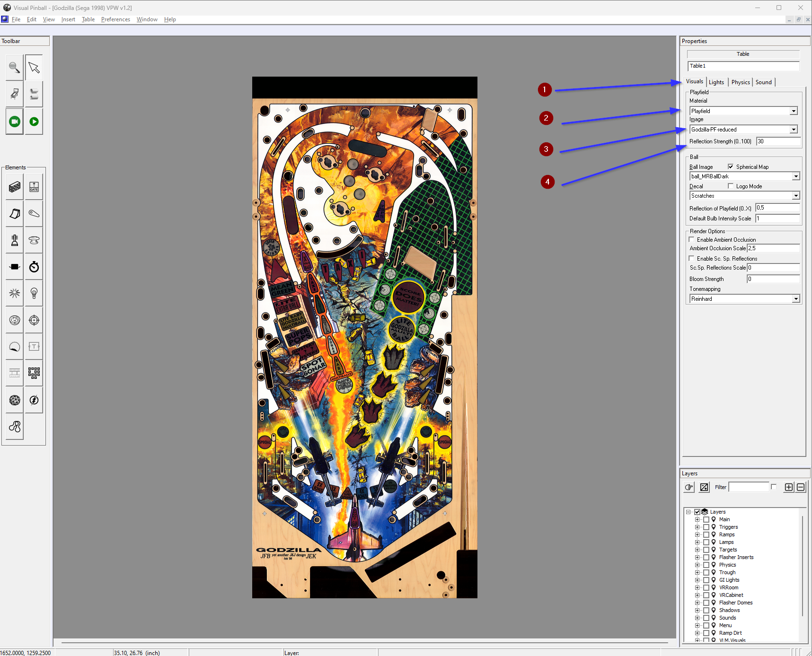Select the Light bulb element tool
This screenshot has height=656, width=812.
click(x=34, y=293)
